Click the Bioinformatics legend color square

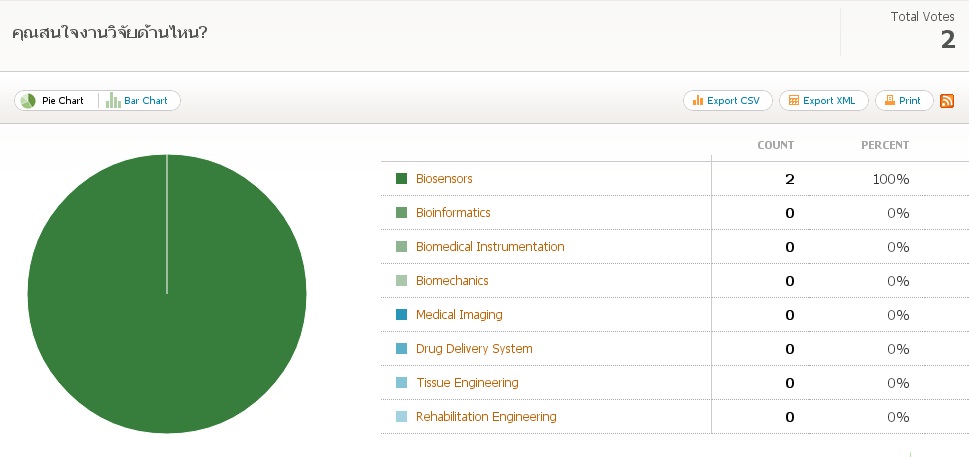(x=402, y=213)
